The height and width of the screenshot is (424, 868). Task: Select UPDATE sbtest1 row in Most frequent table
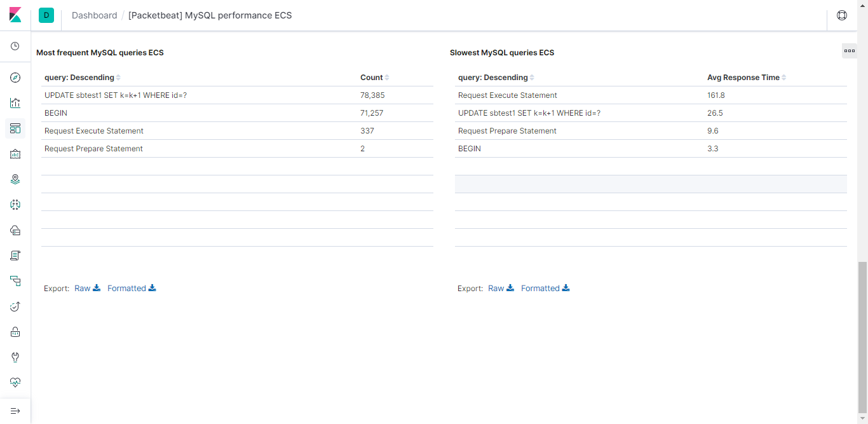(237, 95)
